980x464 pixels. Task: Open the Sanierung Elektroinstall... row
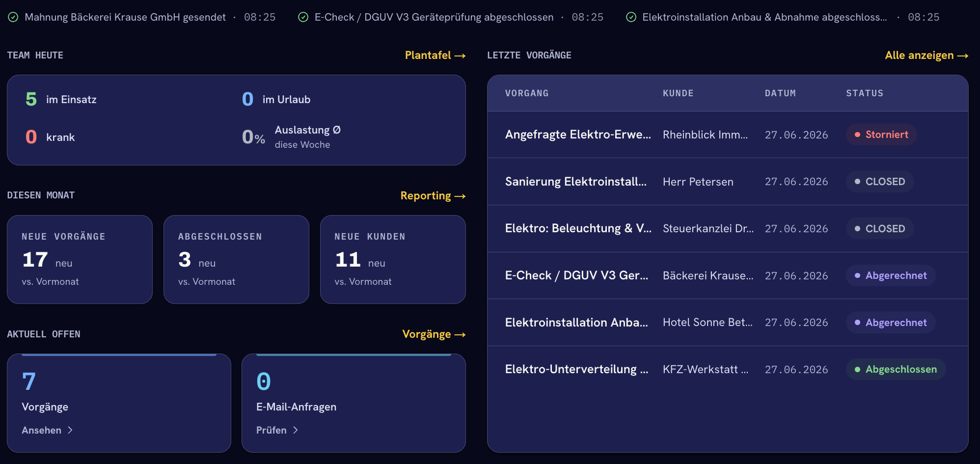click(728, 182)
